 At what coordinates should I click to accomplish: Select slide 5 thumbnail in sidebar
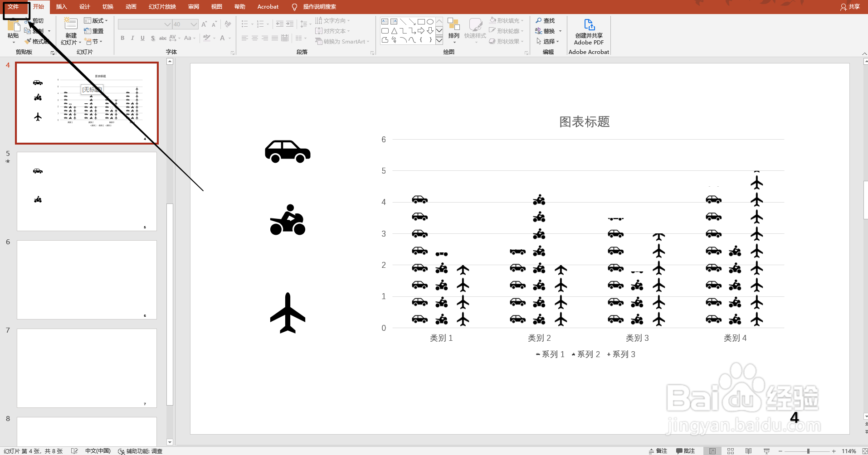(x=86, y=190)
